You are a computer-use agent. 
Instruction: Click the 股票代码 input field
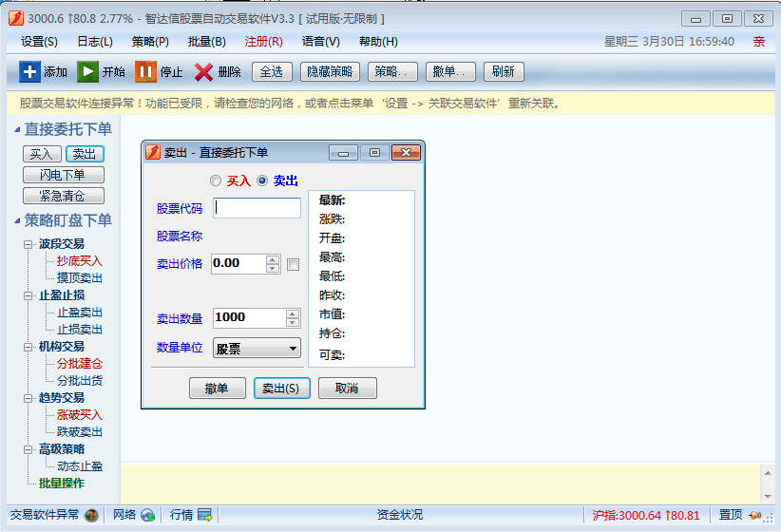[x=257, y=208]
